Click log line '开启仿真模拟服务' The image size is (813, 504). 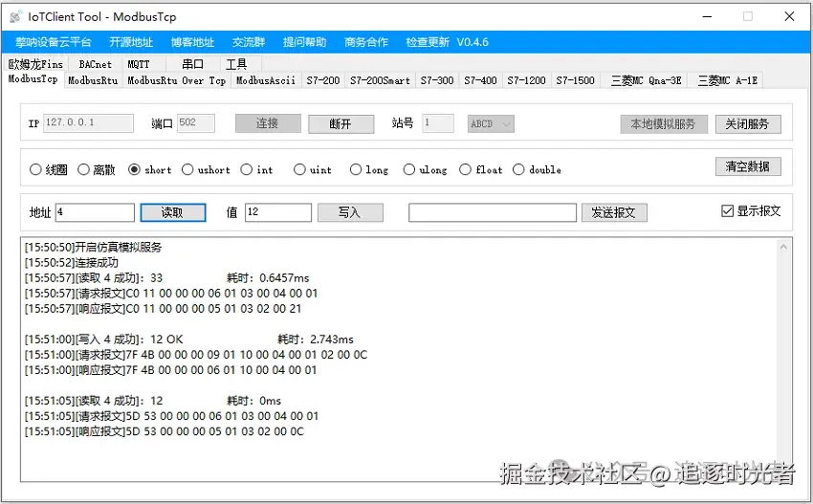pyautogui.click(x=94, y=247)
